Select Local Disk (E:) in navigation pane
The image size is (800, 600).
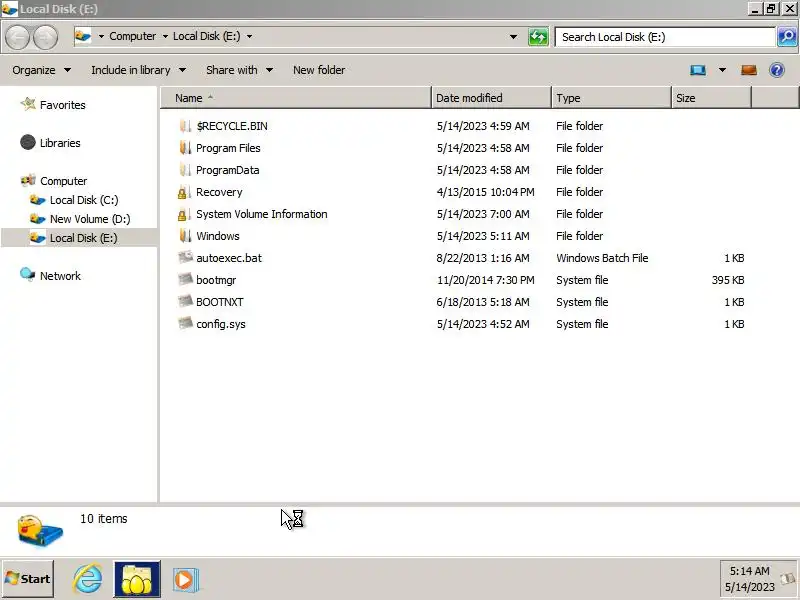(83, 238)
